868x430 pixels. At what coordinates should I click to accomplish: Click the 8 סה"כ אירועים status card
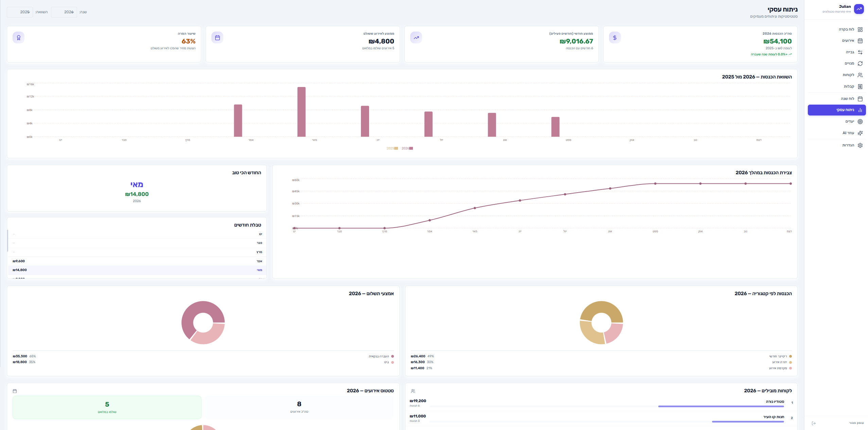coord(299,407)
